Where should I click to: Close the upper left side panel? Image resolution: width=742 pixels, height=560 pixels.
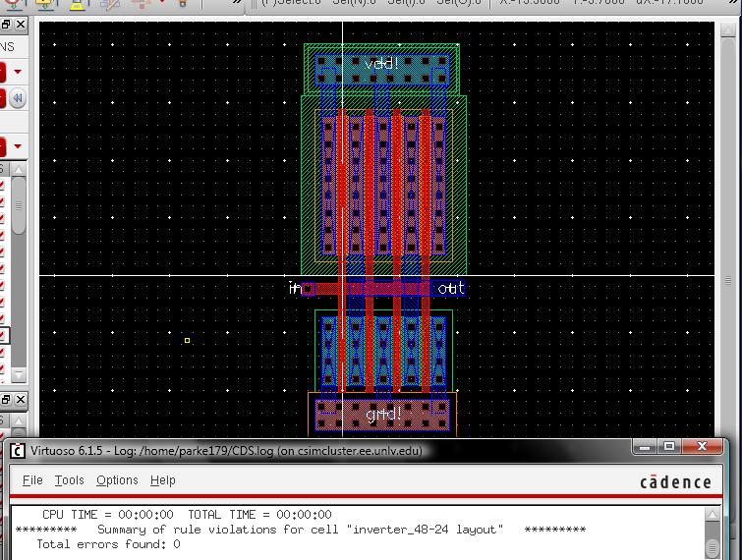(22, 25)
